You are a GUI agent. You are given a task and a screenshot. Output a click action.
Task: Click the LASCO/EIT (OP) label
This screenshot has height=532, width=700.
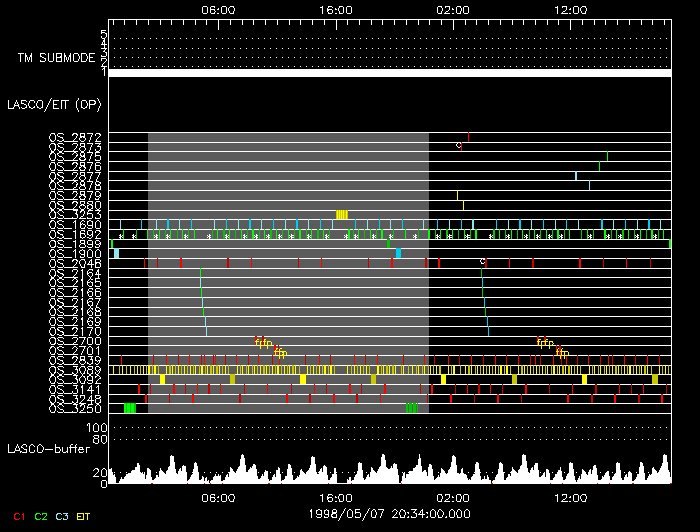54,105
